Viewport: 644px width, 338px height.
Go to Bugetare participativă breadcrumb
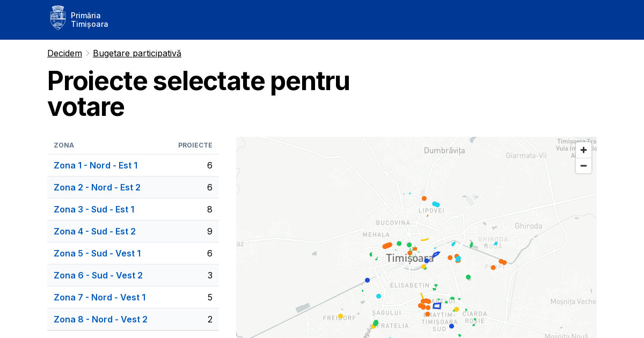pos(137,53)
